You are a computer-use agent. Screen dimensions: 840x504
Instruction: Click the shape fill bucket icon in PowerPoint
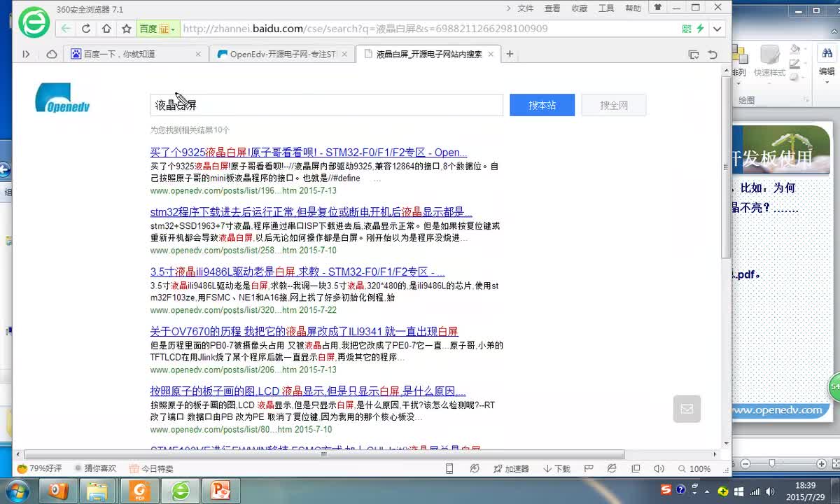(x=795, y=49)
